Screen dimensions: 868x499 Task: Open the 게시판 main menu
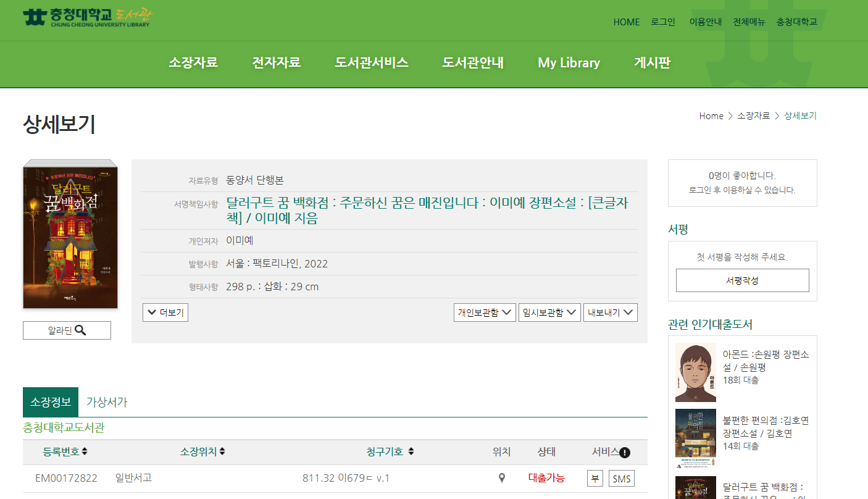click(652, 62)
